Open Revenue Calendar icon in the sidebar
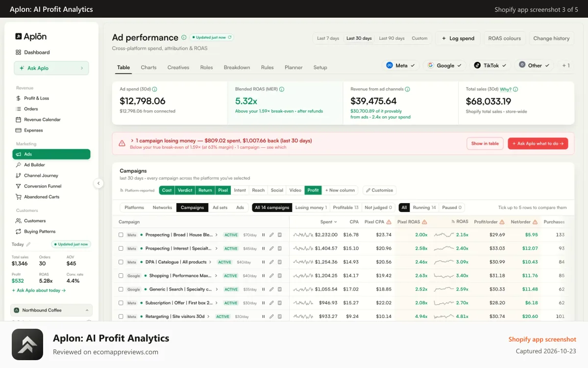The image size is (588, 368). (x=18, y=120)
